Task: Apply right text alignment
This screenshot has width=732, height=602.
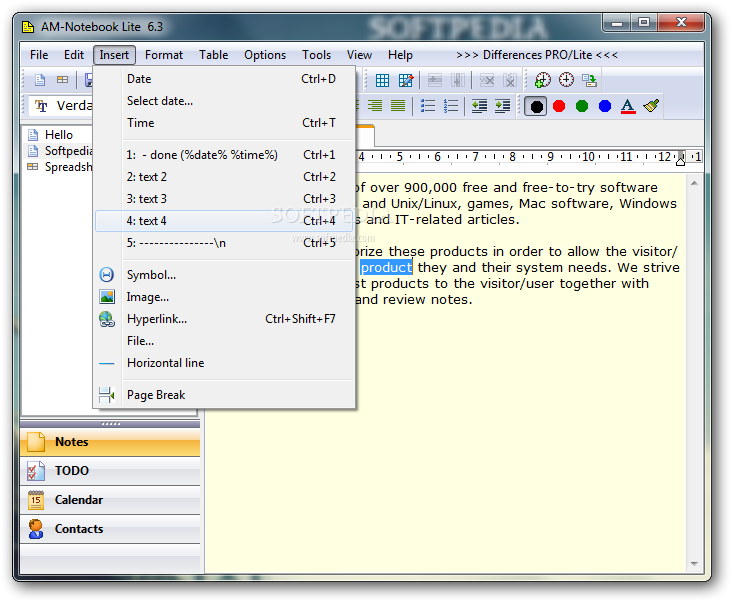Action: pyautogui.click(x=374, y=106)
